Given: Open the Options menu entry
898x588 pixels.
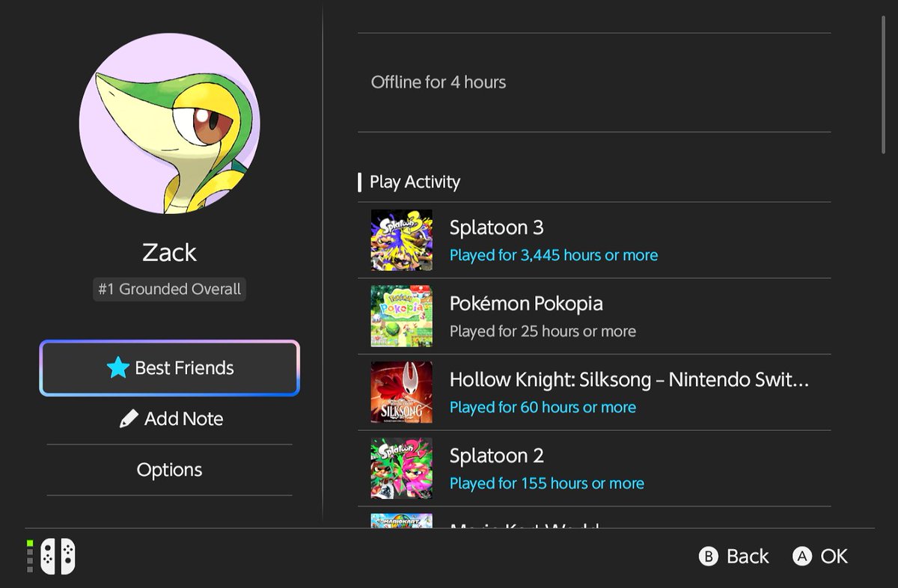Looking at the screenshot, I should [170, 470].
